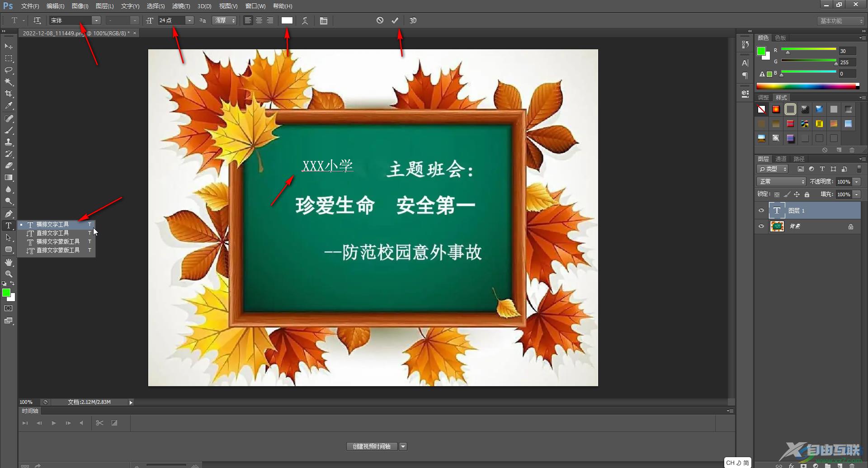Select the Spot Healing Brush tool
The width and height of the screenshot is (868, 468).
[x=9, y=118]
